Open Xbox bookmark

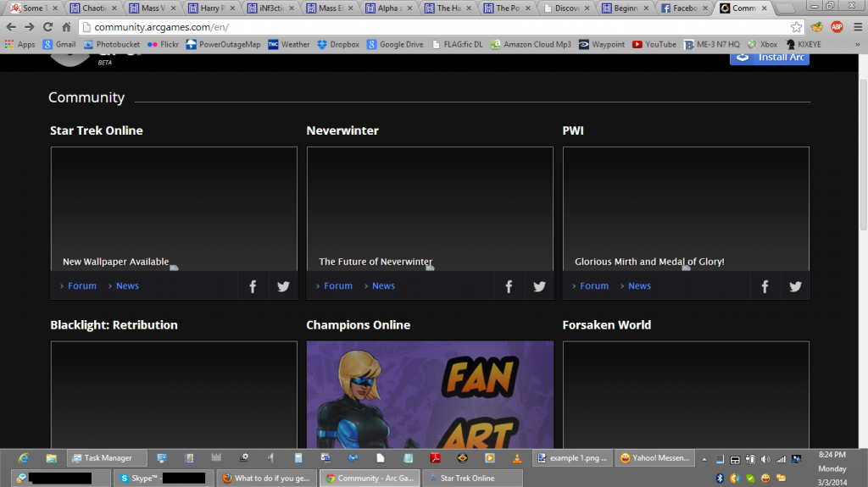762,44
